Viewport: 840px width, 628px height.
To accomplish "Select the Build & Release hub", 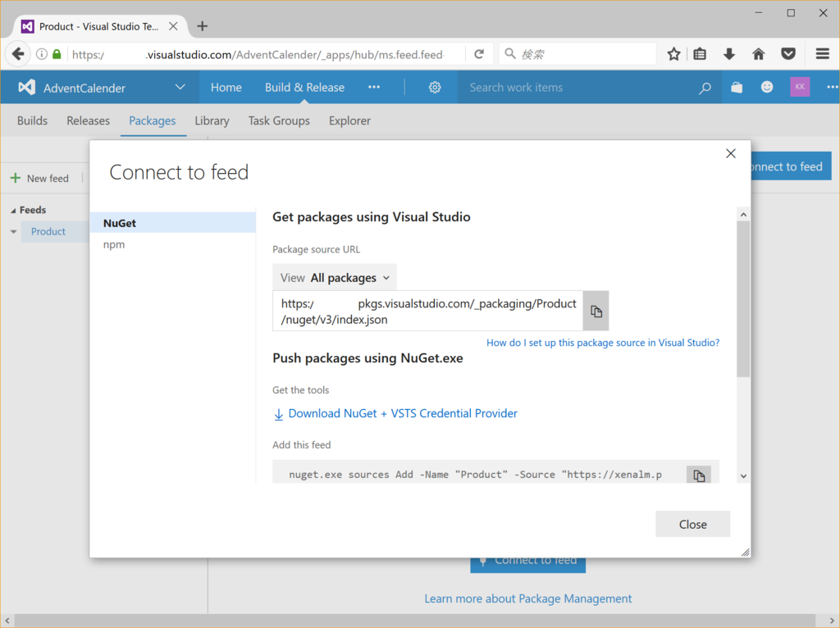I will coord(304,87).
